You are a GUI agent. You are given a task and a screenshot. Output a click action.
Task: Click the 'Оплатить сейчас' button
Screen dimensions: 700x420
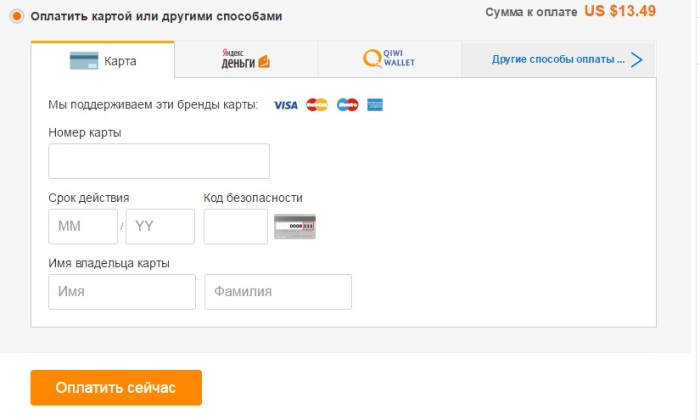pyautogui.click(x=116, y=387)
